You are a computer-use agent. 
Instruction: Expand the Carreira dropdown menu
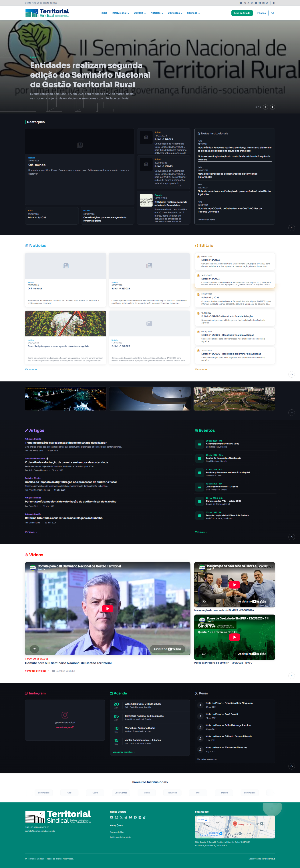tap(140, 13)
